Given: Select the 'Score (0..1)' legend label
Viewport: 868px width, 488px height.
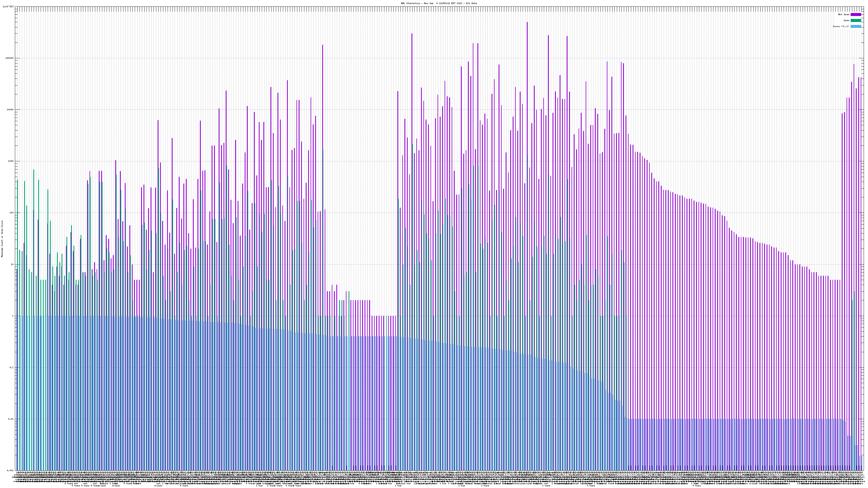Looking at the screenshot, I should (841, 26).
